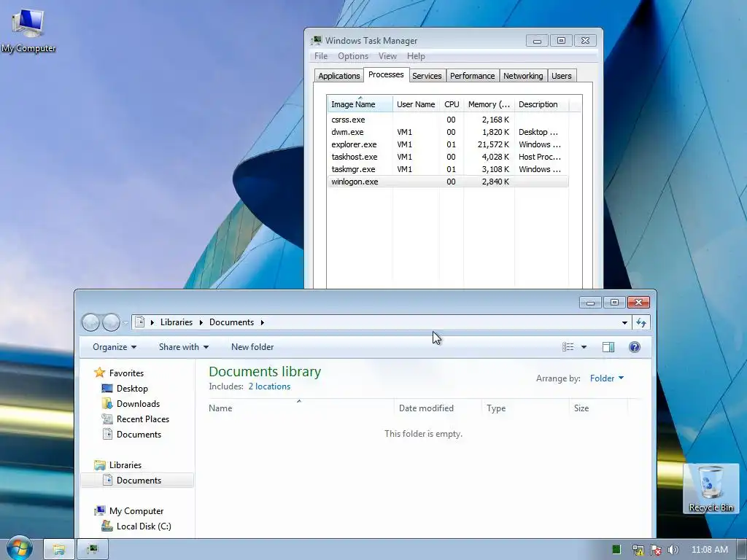Sort processes by Image Name column

tap(360, 104)
